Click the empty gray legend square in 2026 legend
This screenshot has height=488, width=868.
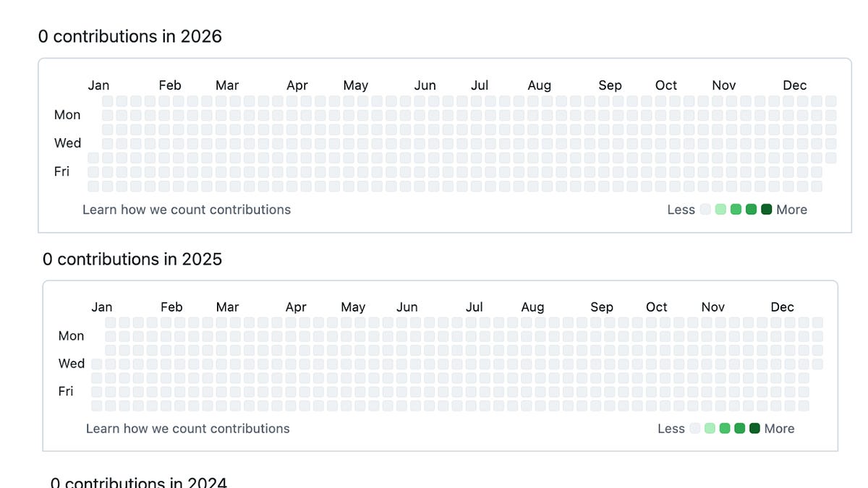(x=705, y=210)
